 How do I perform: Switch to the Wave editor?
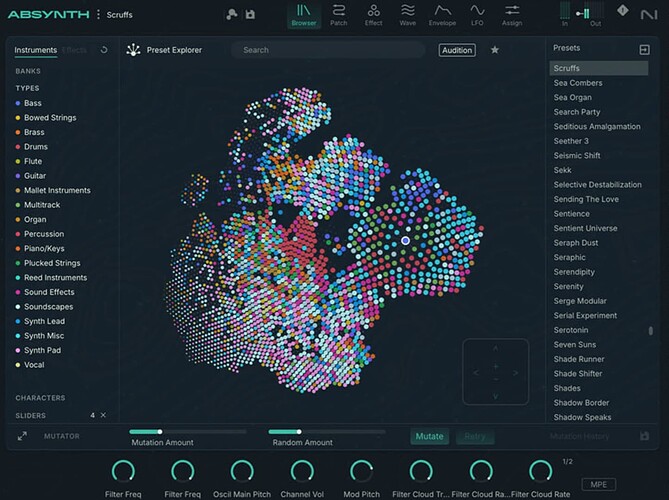click(x=408, y=15)
